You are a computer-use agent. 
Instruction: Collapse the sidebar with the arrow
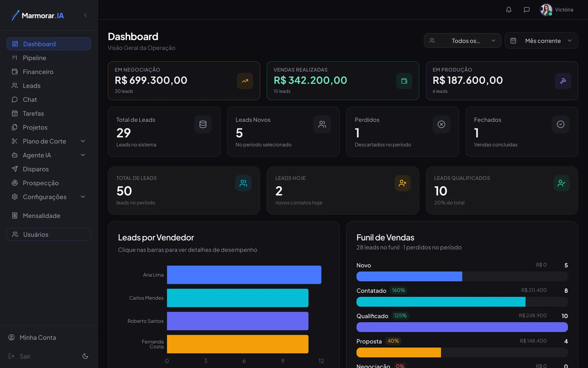(x=85, y=15)
